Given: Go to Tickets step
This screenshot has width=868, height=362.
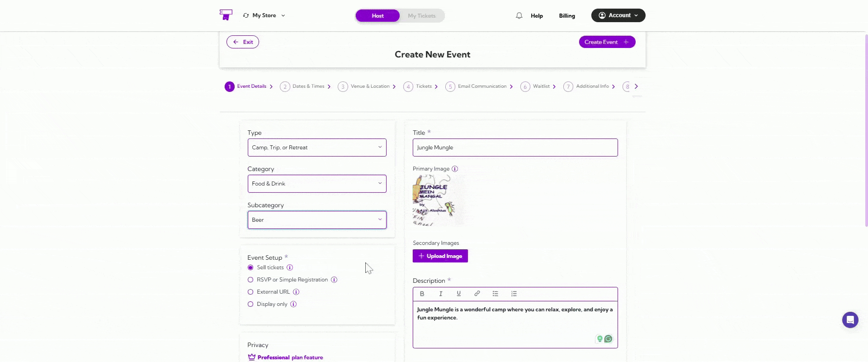Looking at the screenshot, I should pyautogui.click(x=420, y=86).
